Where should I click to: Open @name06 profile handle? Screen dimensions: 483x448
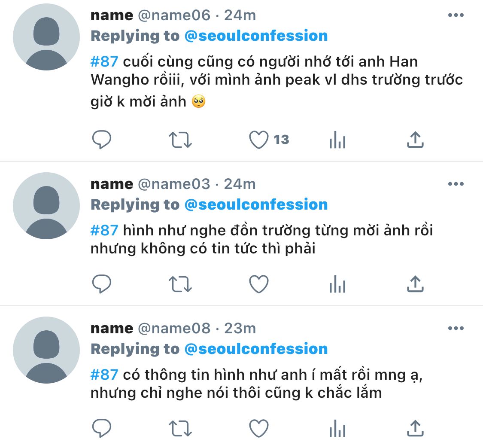(174, 15)
